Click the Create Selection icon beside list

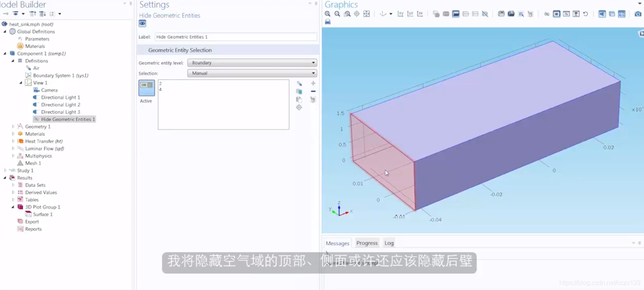click(299, 83)
